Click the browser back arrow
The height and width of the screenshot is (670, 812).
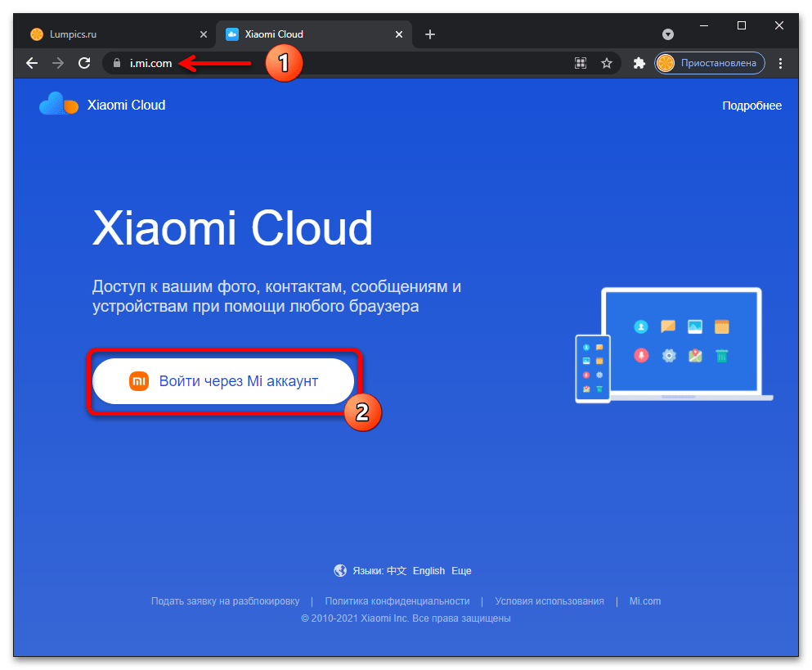pyautogui.click(x=32, y=63)
